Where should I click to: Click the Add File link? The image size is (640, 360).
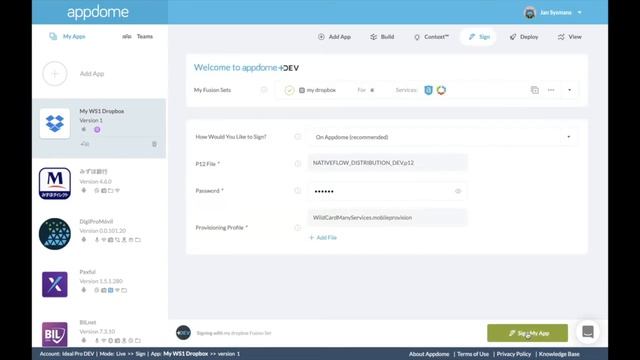click(323, 238)
